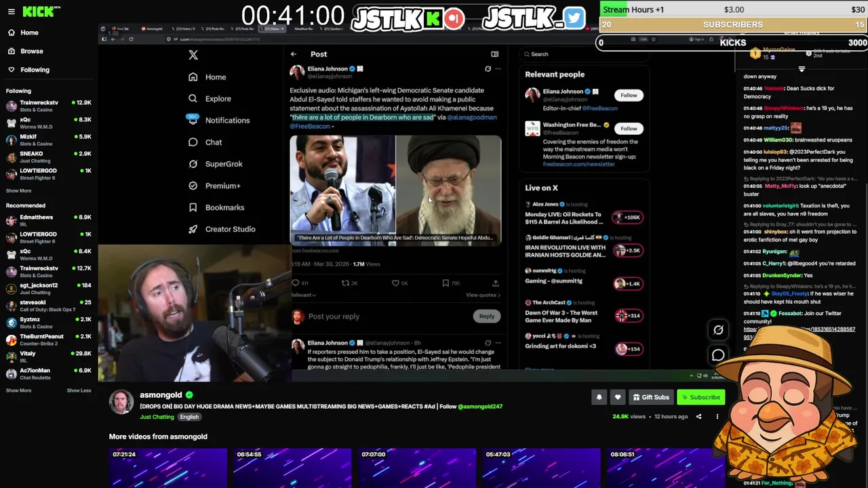Follow Eliana Johnson
The width and height of the screenshot is (868, 488).
[629, 96]
